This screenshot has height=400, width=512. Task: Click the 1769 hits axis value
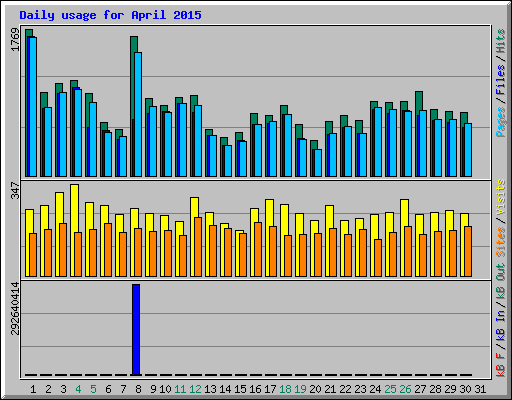pyautogui.click(x=15, y=40)
